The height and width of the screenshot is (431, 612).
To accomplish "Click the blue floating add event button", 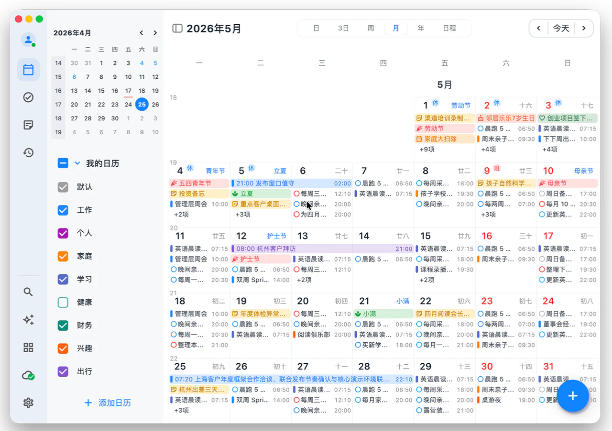I will 573,396.
